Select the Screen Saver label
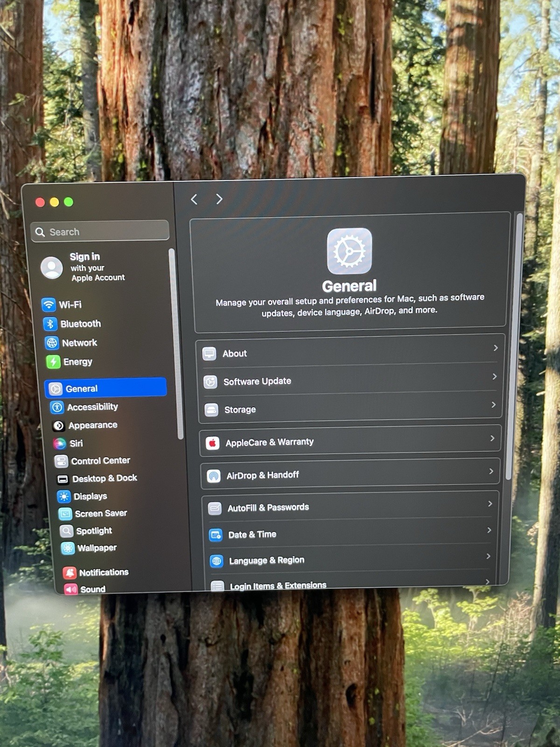 pos(101,514)
